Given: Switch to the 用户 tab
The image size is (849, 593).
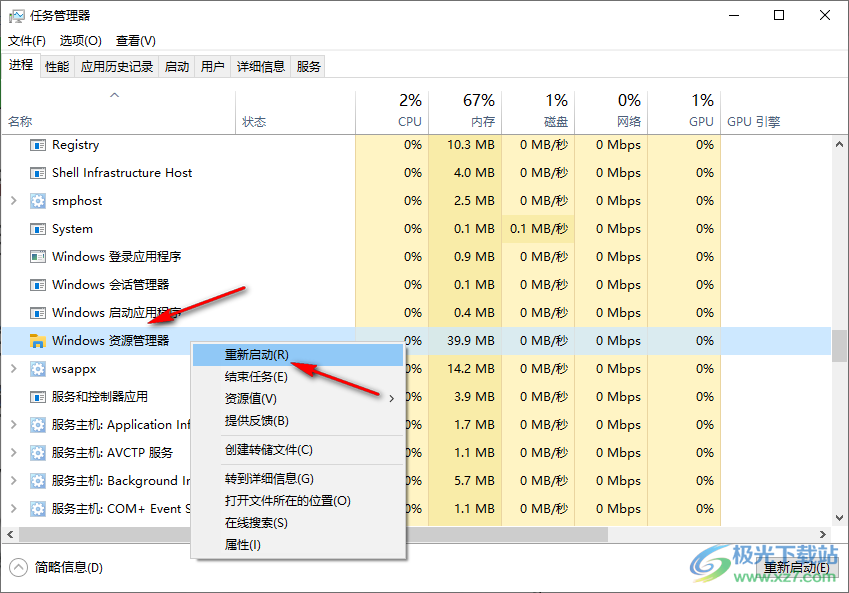Looking at the screenshot, I should click(212, 67).
